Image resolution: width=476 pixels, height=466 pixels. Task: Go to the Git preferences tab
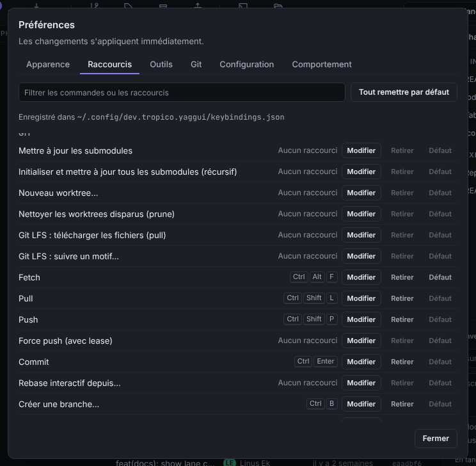point(196,65)
